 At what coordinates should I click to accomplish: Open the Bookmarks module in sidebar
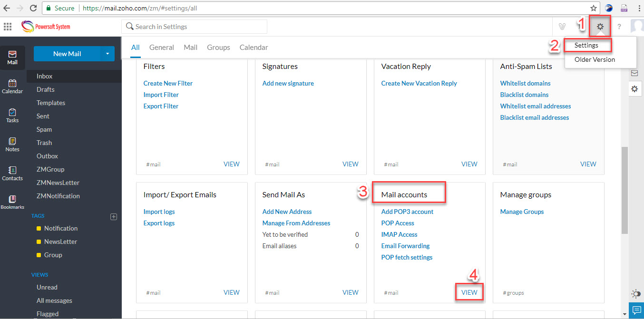[12, 203]
